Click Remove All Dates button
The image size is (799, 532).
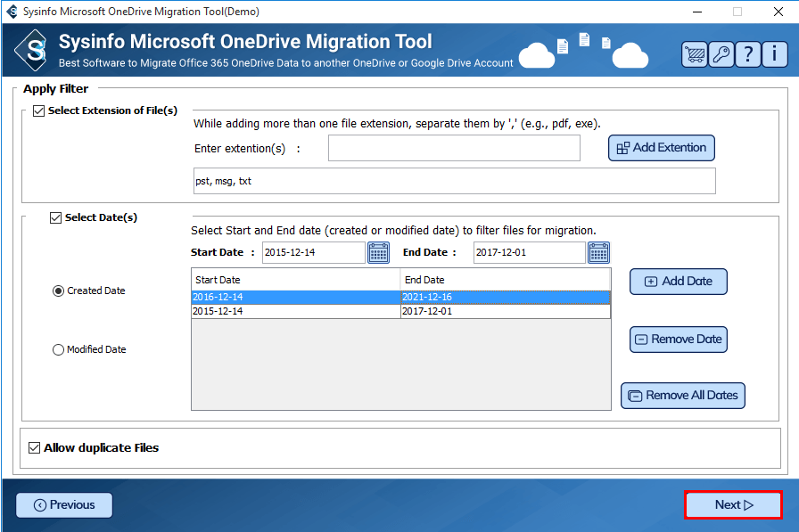[x=682, y=396]
